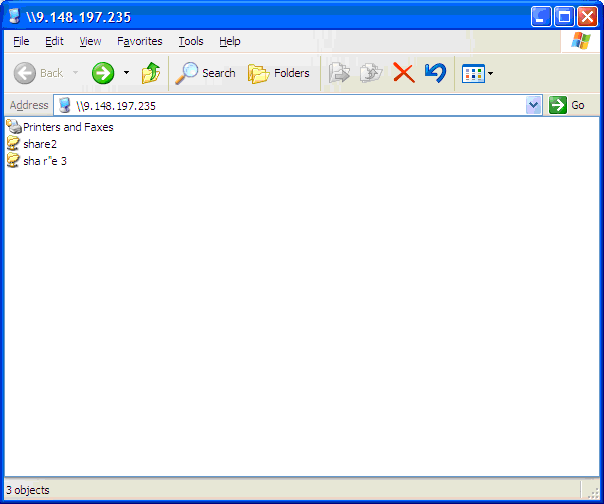Click the Address label
Image resolution: width=604 pixels, height=504 pixels.
29,105
